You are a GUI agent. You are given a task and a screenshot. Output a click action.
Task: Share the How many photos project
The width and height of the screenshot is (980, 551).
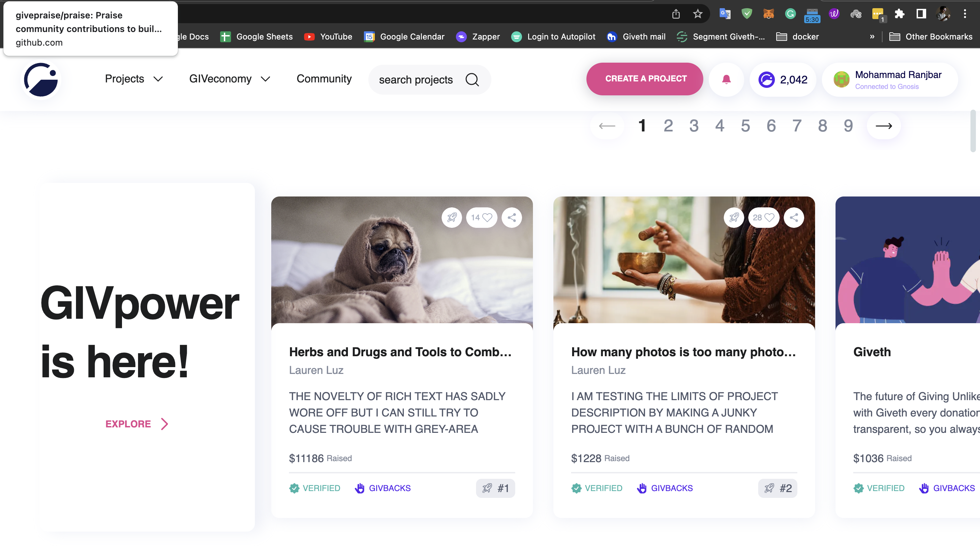click(794, 218)
